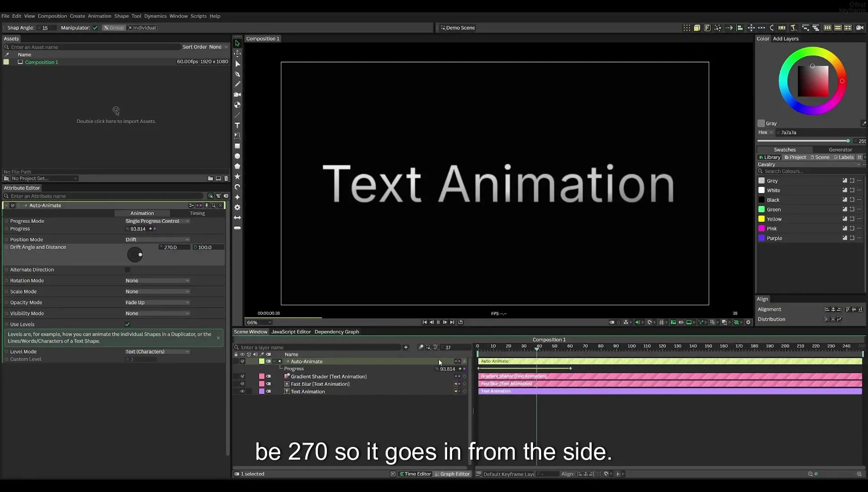Open the Level Mode dropdown
The image size is (868, 492).
click(x=157, y=352)
